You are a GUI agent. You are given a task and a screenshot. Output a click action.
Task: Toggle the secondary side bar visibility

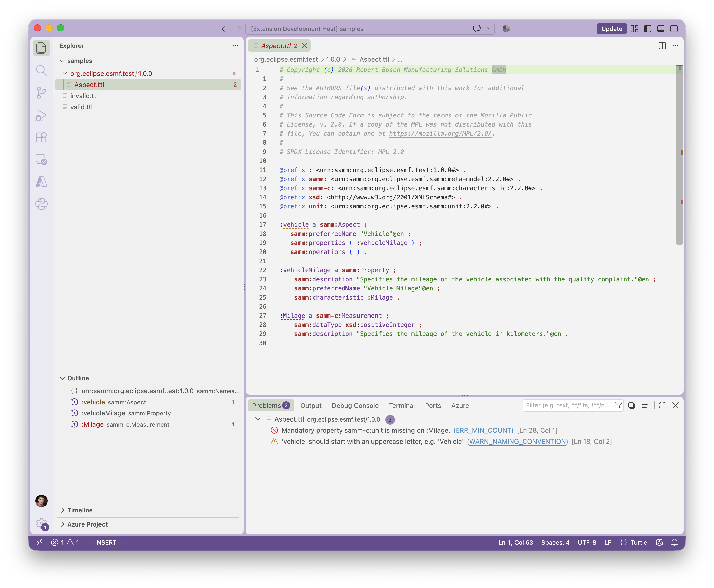click(x=674, y=29)
